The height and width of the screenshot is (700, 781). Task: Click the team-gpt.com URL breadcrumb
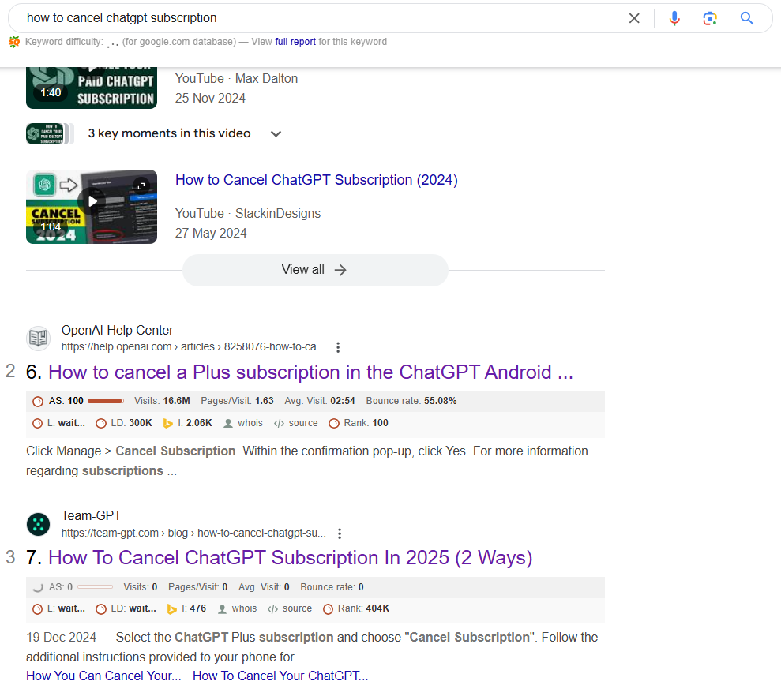click(x=193, y=533)
